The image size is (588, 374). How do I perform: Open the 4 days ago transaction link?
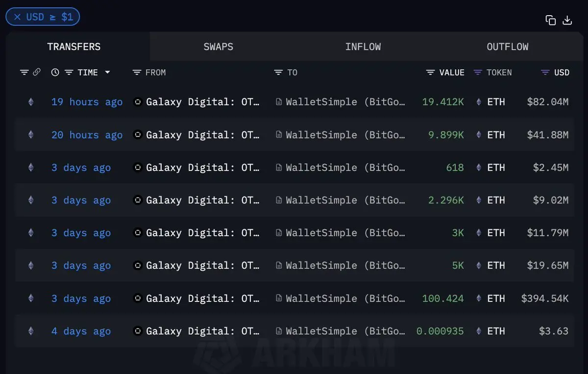pyautogui.click(x=81, y=331)
